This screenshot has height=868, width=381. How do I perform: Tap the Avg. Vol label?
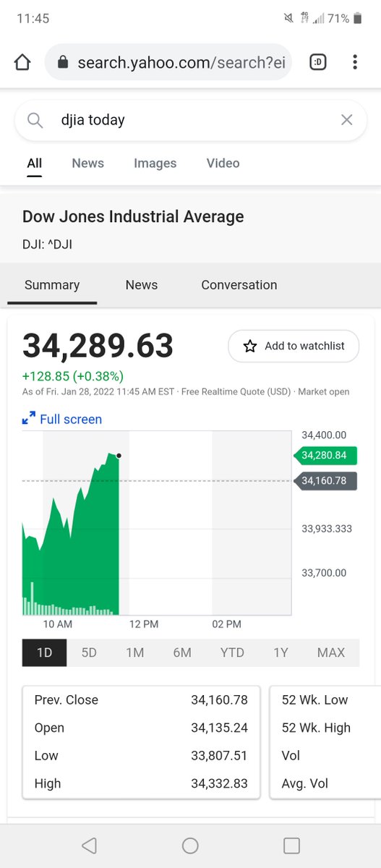tap(304, 783)
